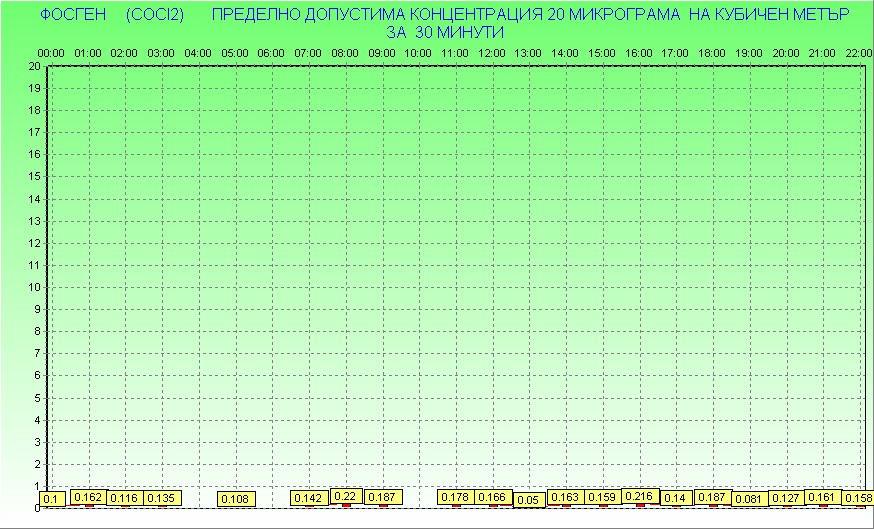Select the 0.158 data label
Image resolution: width=874 pixels, height=529 pixels.
coord(858,498)
